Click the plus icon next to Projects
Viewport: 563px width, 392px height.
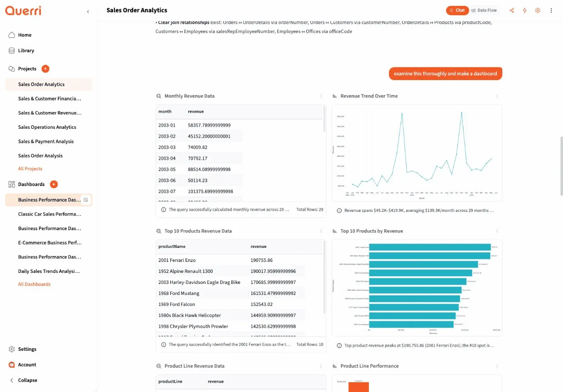(46, 68)
